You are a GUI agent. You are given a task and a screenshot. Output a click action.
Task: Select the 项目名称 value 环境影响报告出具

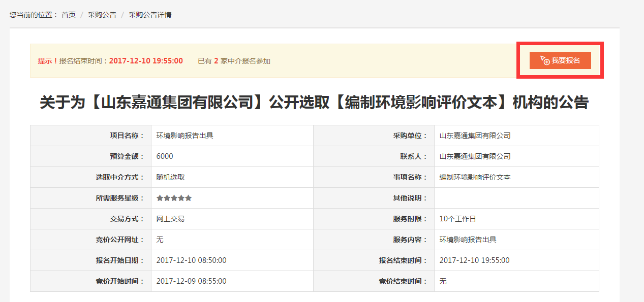click(x=185, y=136)
